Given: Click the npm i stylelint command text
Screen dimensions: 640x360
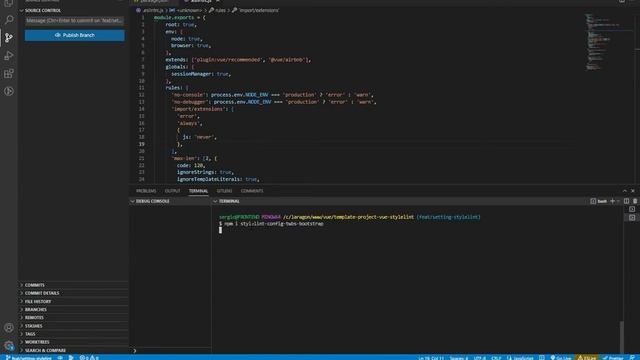Looking at the screenshot, I should 274,224.
